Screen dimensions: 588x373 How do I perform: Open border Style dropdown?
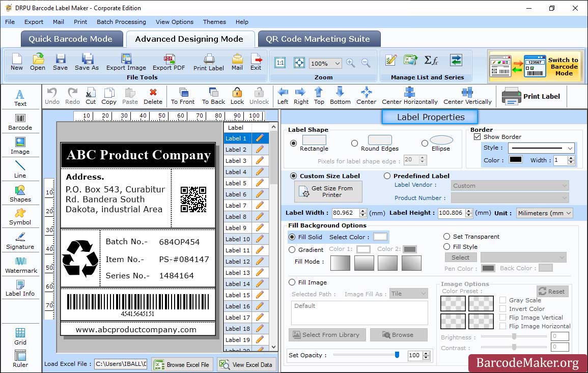542,148
